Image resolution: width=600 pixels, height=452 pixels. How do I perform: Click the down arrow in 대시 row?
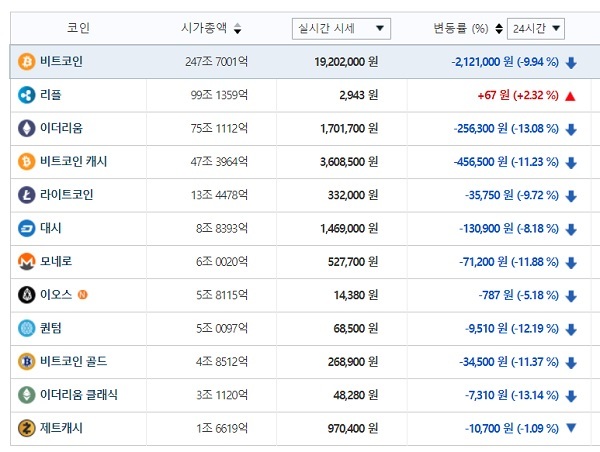coord(571,229)
